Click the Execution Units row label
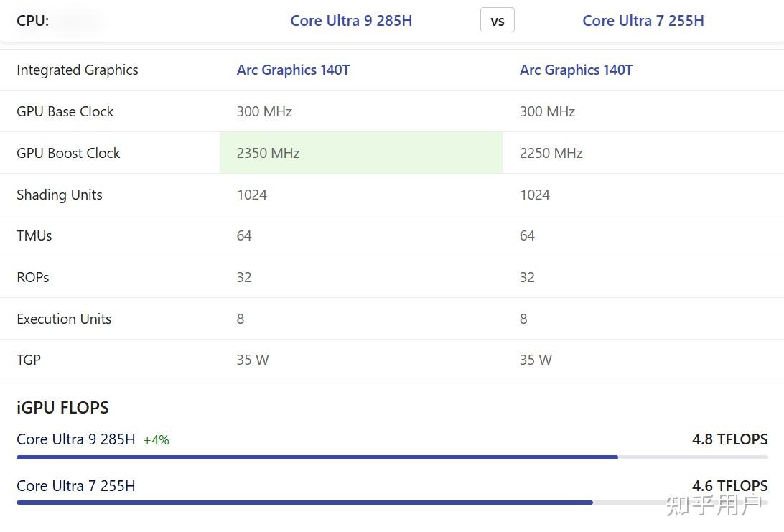Screen dimensions: 784x532 click(64, 319)
